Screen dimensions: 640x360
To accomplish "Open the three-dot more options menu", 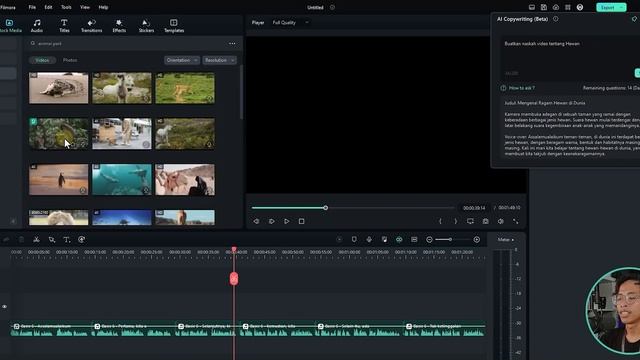I will tap(232, 43).
